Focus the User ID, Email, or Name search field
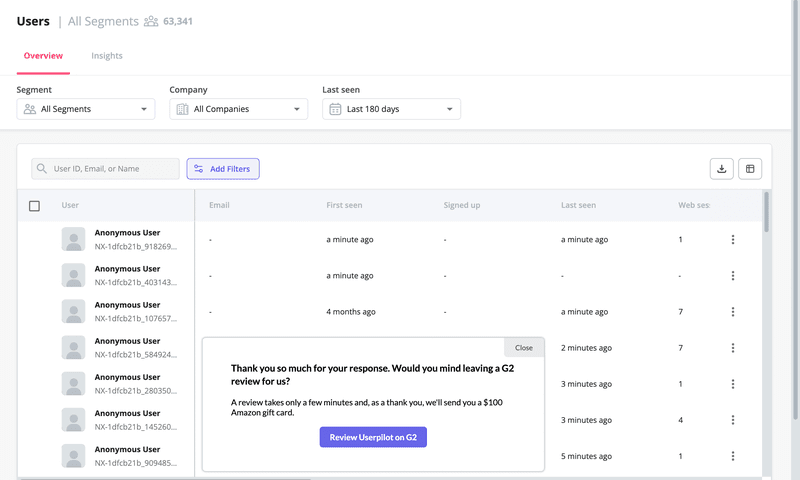This screenshot has width=800, height=480. pyautogui.click(x=112, y=169)
